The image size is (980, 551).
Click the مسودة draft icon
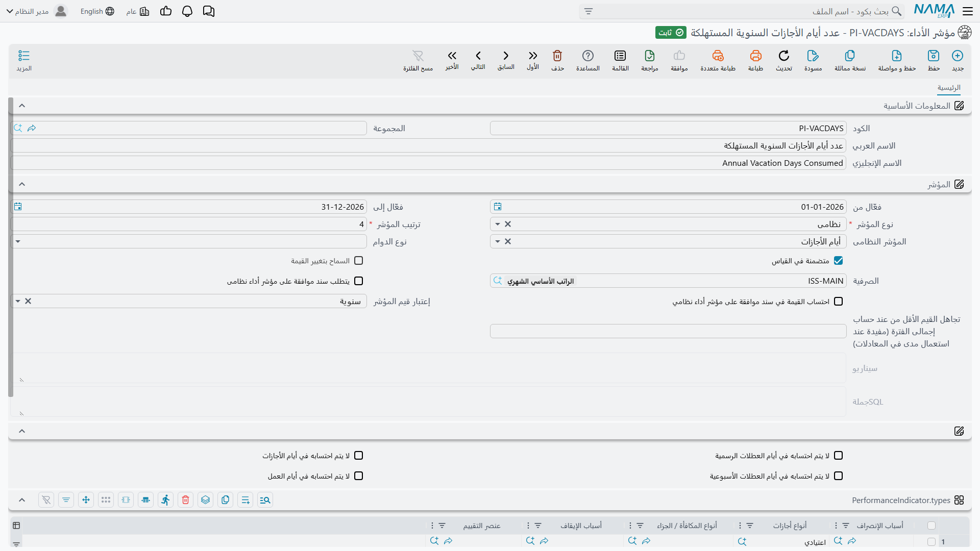pyautogui.click(x=813, y=56)
